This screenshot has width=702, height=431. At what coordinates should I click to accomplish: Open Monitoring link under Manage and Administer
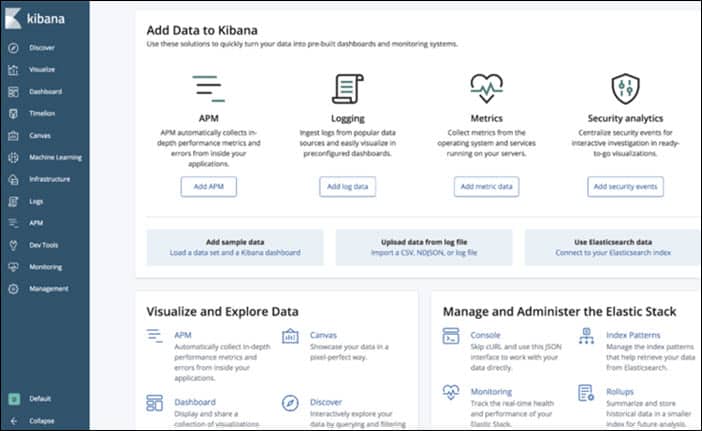[491, 392]
